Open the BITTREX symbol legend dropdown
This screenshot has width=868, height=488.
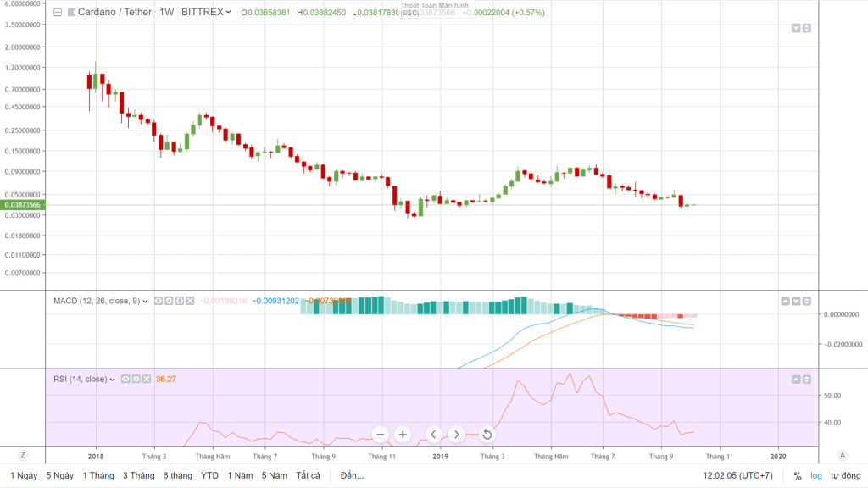click(x=229, y=14)
